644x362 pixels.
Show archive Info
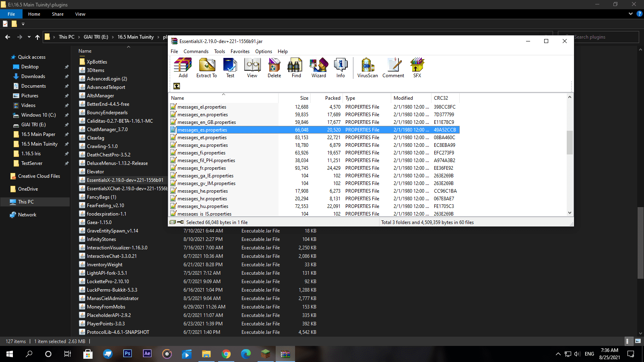click(x=341, y=68)
